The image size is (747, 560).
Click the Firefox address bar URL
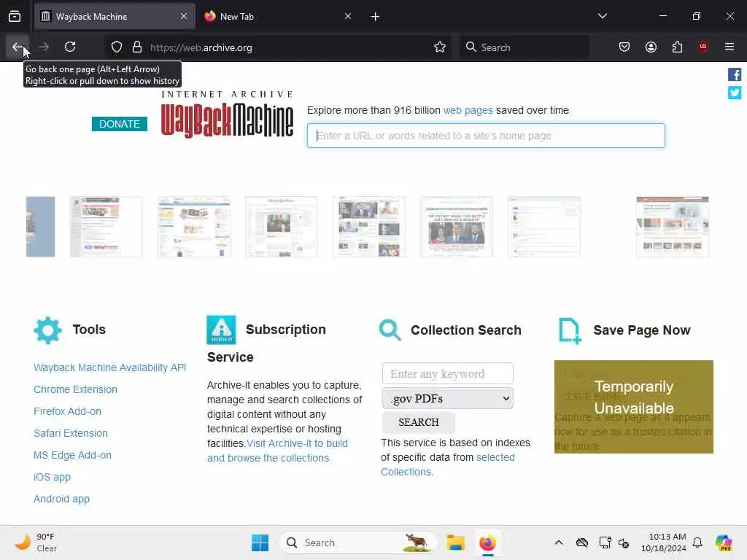201,47
